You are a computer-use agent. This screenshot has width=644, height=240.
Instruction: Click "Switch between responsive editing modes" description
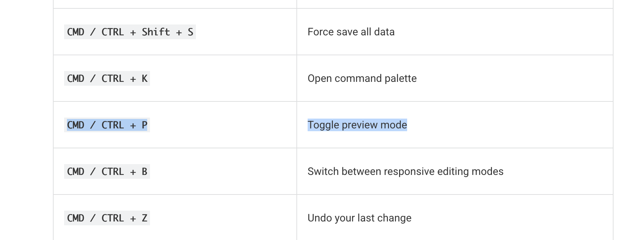[405, 172]
